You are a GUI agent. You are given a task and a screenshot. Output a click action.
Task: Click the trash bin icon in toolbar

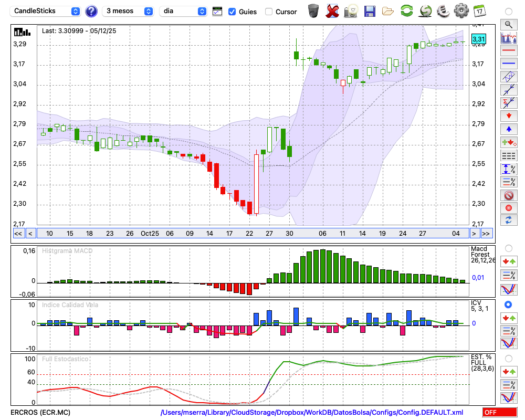tap(313, 11)
